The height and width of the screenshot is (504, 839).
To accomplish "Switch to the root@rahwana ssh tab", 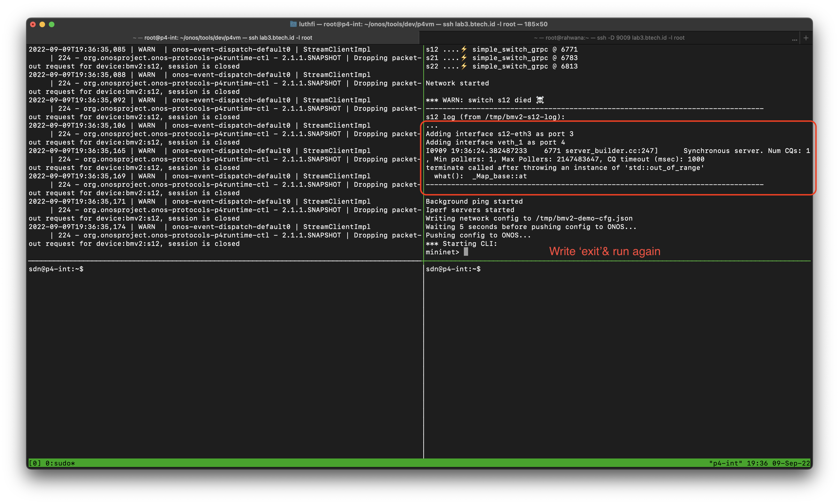I will tap(609, 38).
